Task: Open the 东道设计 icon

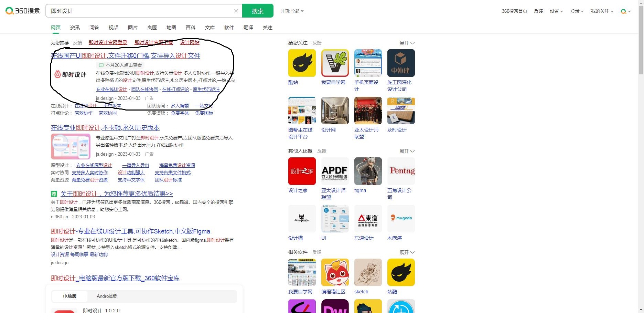Action: (x=368, y=219)
